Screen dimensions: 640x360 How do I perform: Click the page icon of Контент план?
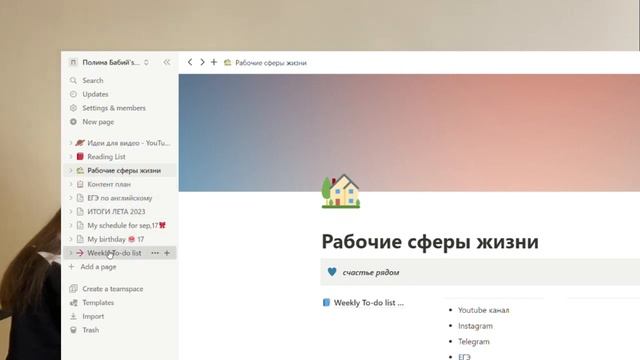80,184
